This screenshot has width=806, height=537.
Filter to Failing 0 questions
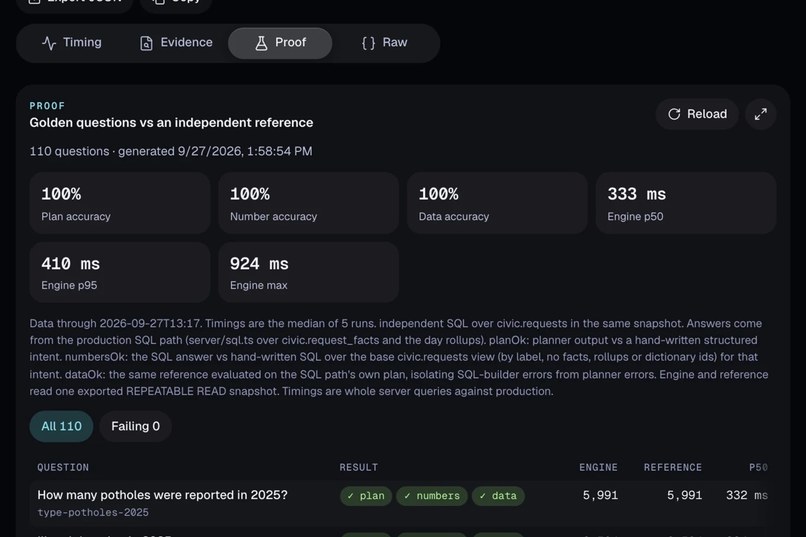135,427
